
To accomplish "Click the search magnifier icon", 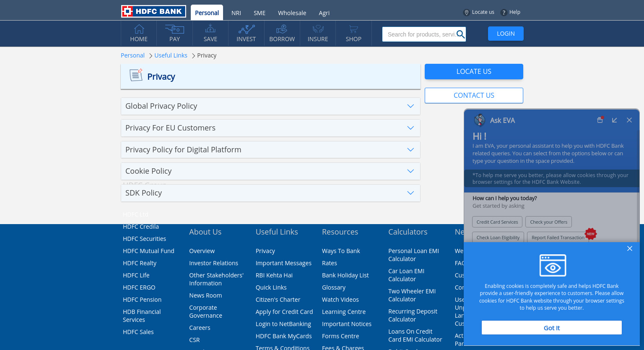I will [x=460, y=34].
